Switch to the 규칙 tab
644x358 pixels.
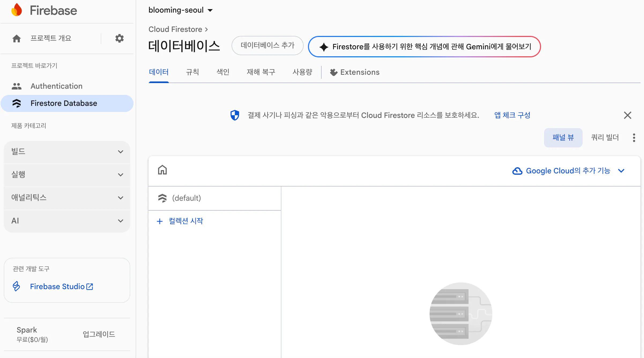pyautogui.click(x=192, y=72)
